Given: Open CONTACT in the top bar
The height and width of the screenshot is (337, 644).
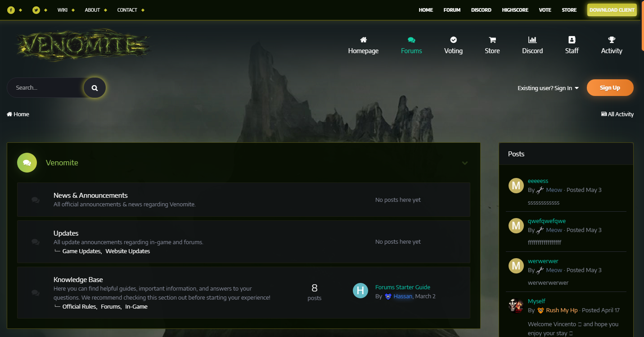Looking at the screenshot, I should coord(127,10).
